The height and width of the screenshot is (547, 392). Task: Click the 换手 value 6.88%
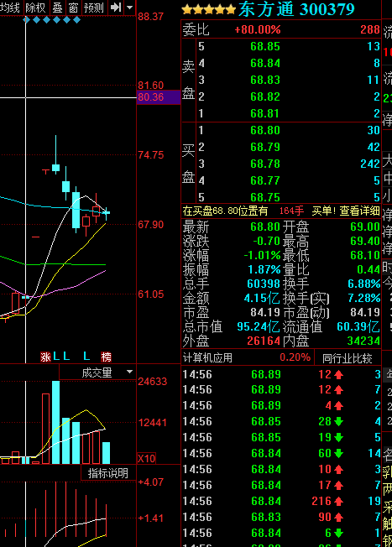point(364,284)
